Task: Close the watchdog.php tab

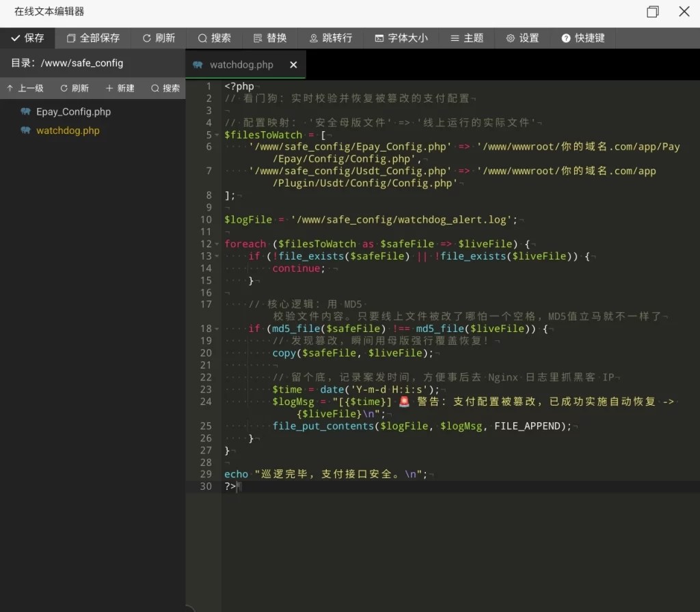Action: (x=293, y=65)
